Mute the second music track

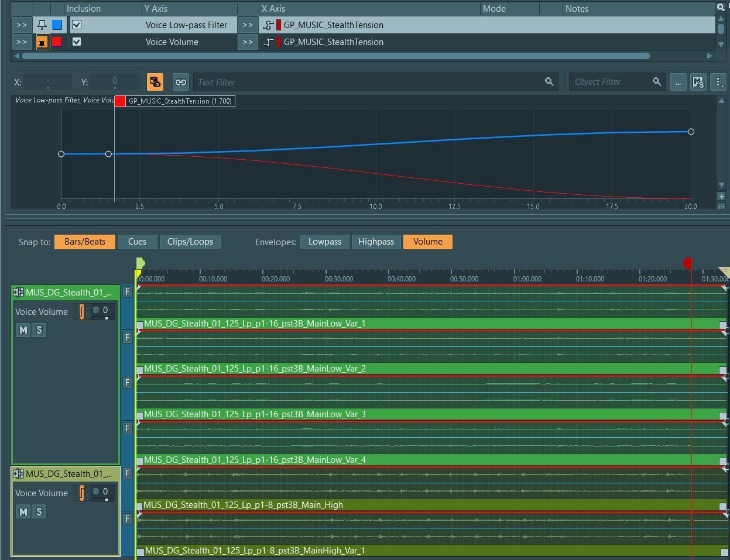point(23,512)
